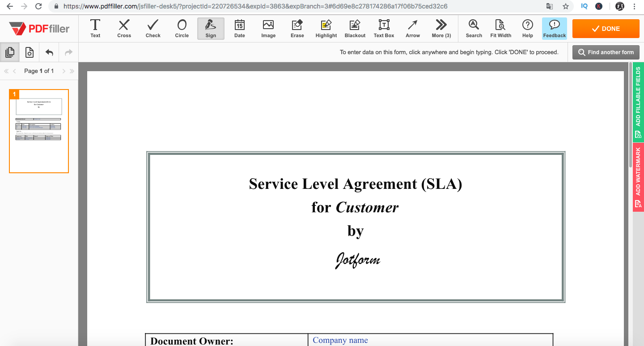
Task: Expand the More (3) tools menu
Action: (441, 29)
